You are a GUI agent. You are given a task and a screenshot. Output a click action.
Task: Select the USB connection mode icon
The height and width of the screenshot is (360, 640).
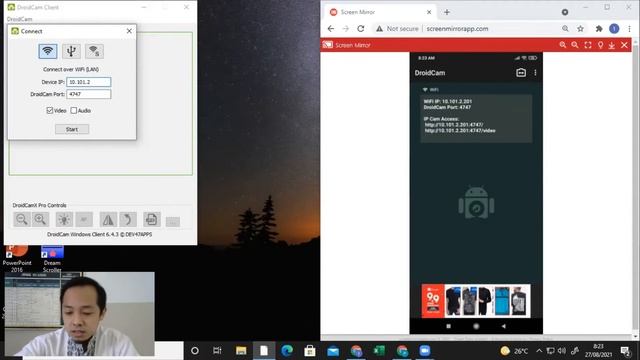[71, 51]
